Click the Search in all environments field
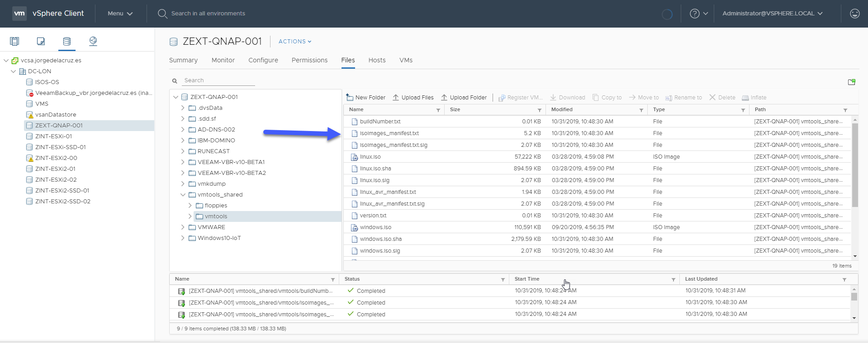This screenshot has width=868, height=343. (208, 14)
